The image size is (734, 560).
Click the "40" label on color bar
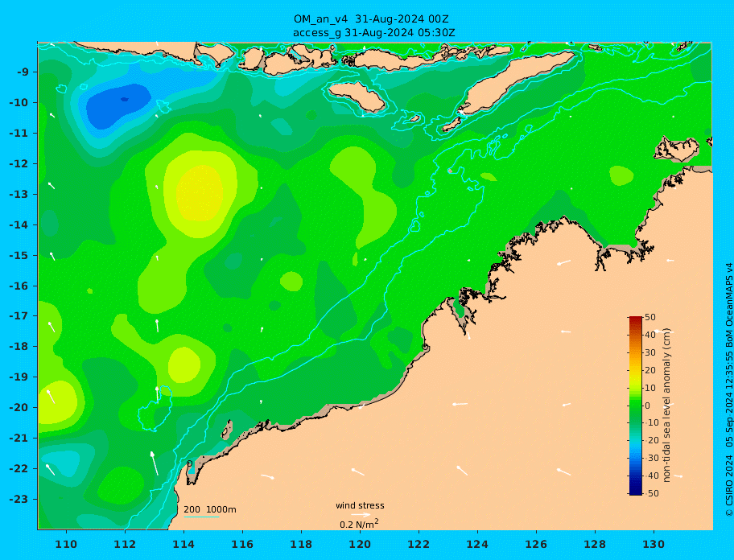pos(650,335)
